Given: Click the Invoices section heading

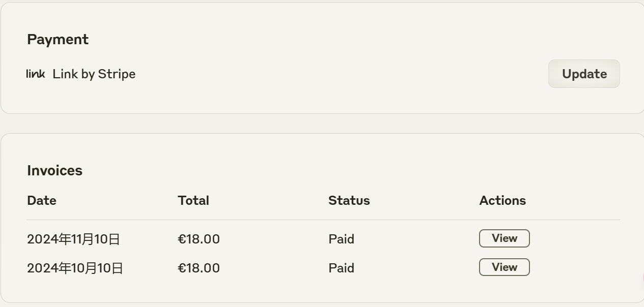Looking at the screenshot, I should click(x=54, y=170).
